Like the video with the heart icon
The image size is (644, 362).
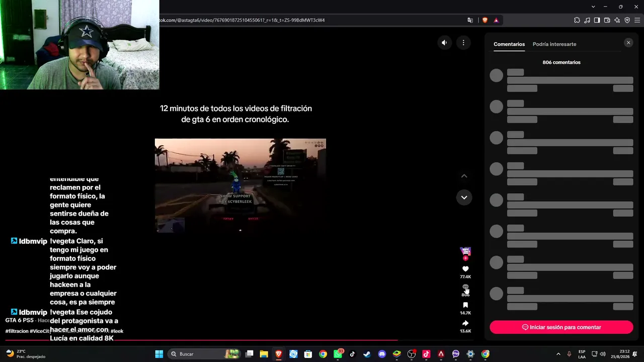point(465,269)
